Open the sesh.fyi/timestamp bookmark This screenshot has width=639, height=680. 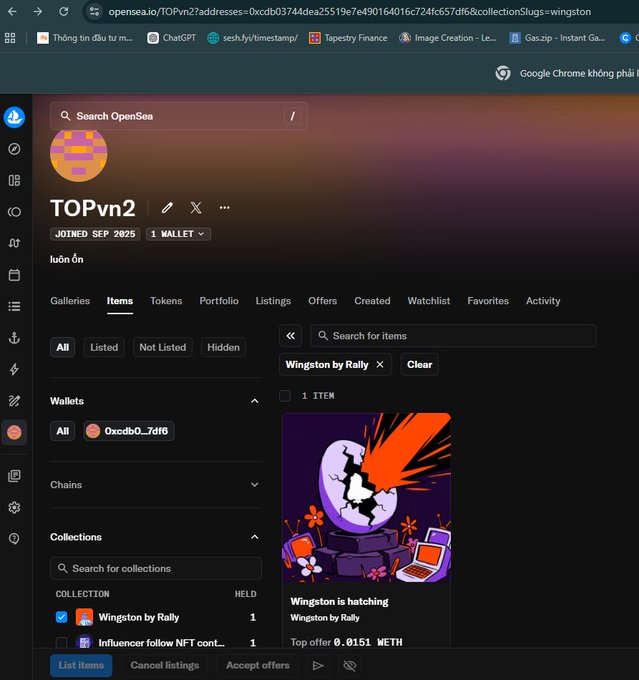point(252,38)
